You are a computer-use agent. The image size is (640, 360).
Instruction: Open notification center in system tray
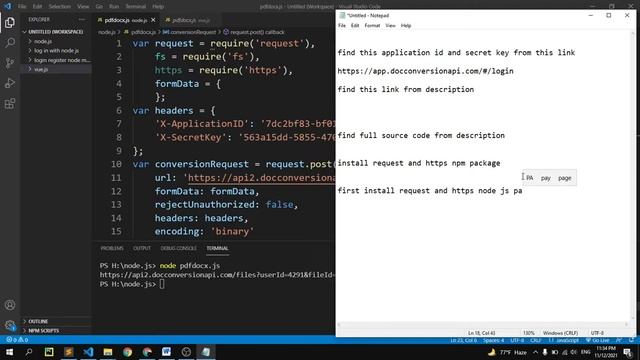click(x=628, y=352)
